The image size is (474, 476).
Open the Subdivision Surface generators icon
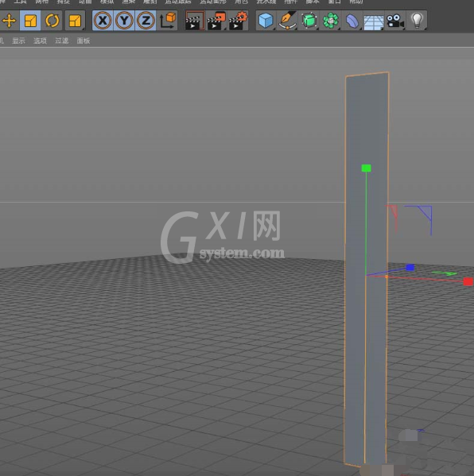[309, 21]
